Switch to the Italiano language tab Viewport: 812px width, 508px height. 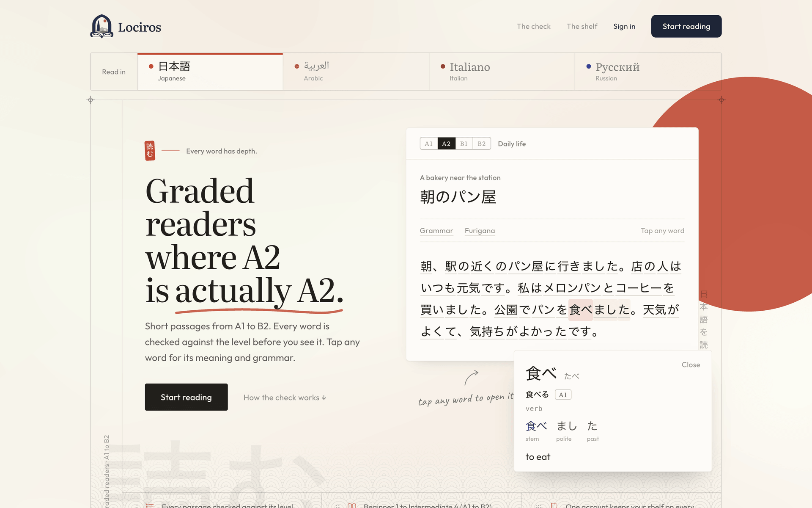[x=502, y=72]
